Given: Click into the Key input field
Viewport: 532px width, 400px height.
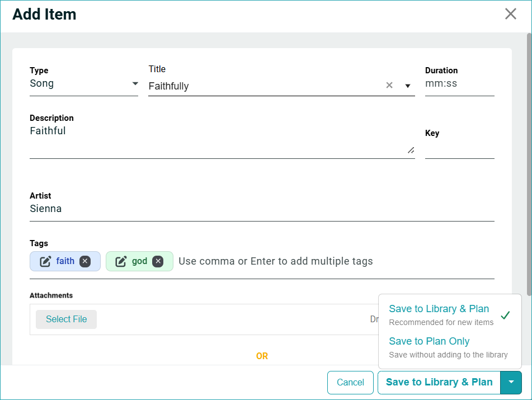Looking at the screenshot, I should pos(459,149).
